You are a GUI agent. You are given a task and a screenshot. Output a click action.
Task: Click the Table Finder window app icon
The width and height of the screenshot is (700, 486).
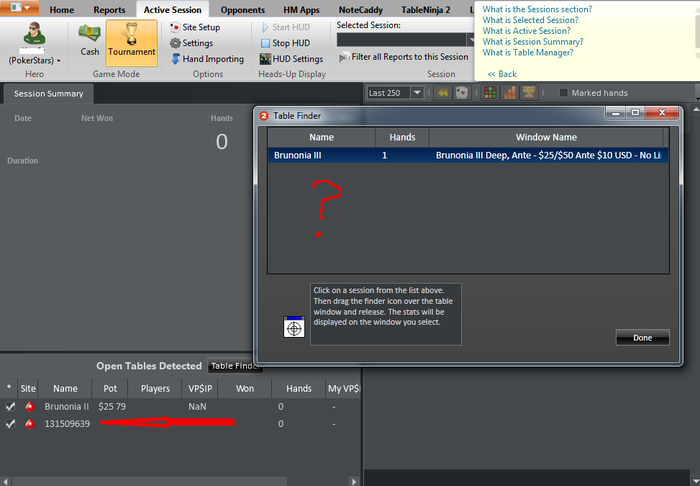pyautogui.click(x=264, y=116)
